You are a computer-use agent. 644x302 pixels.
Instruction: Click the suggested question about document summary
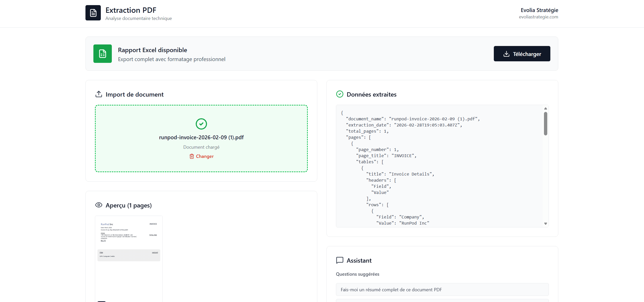pyautogui.click(x=442, y=289)
